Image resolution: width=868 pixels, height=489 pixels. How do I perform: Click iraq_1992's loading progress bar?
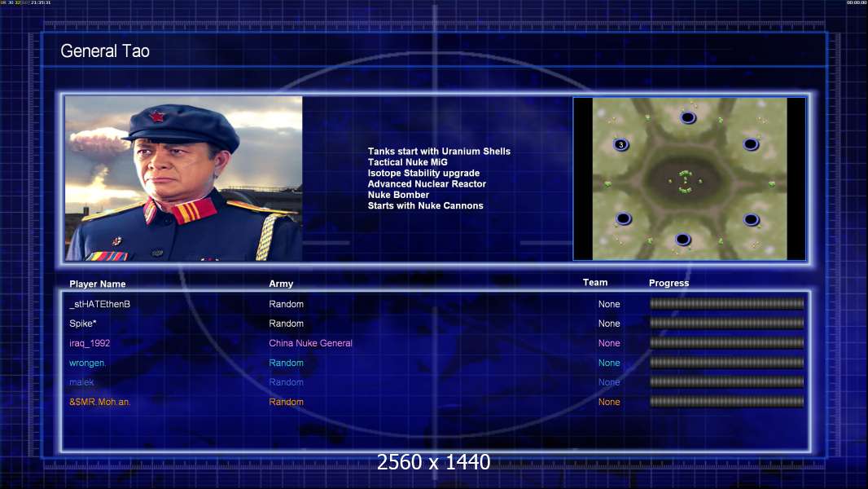click(727, 343)
